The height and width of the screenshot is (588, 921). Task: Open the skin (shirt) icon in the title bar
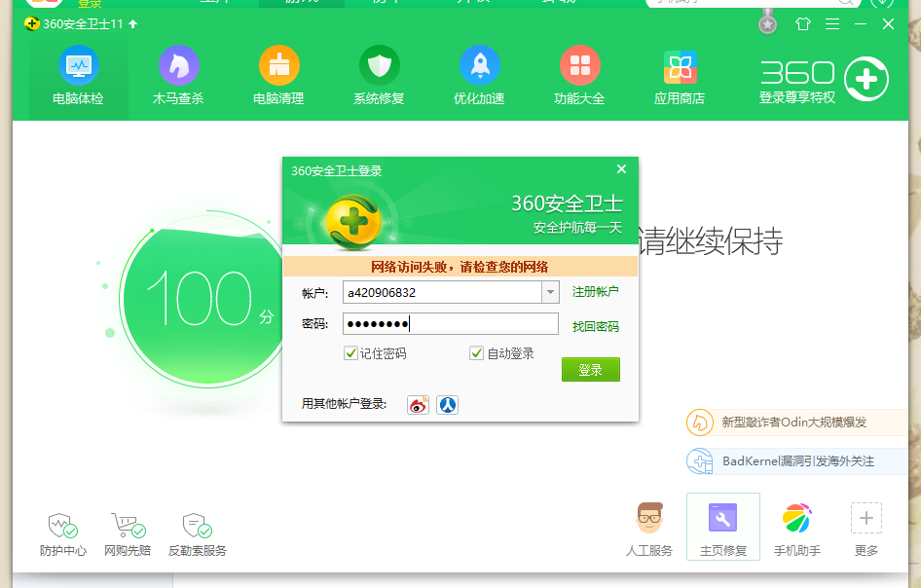point(802,24)
